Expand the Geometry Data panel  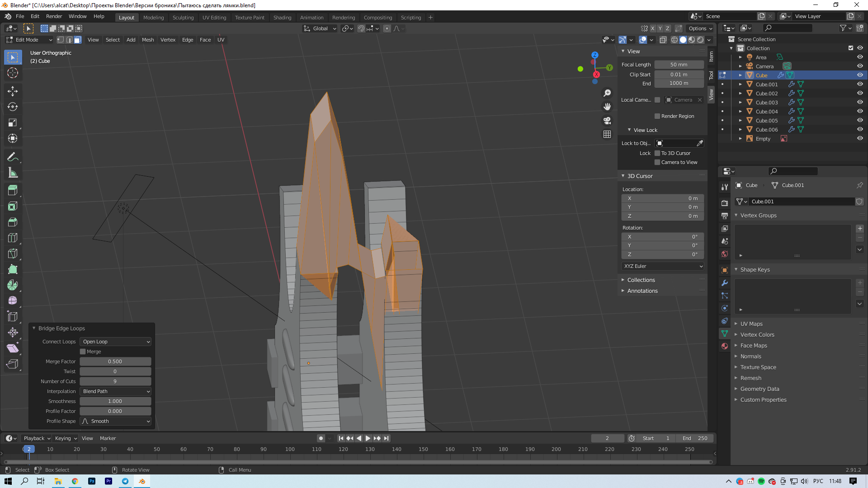[x=759, y=389]
